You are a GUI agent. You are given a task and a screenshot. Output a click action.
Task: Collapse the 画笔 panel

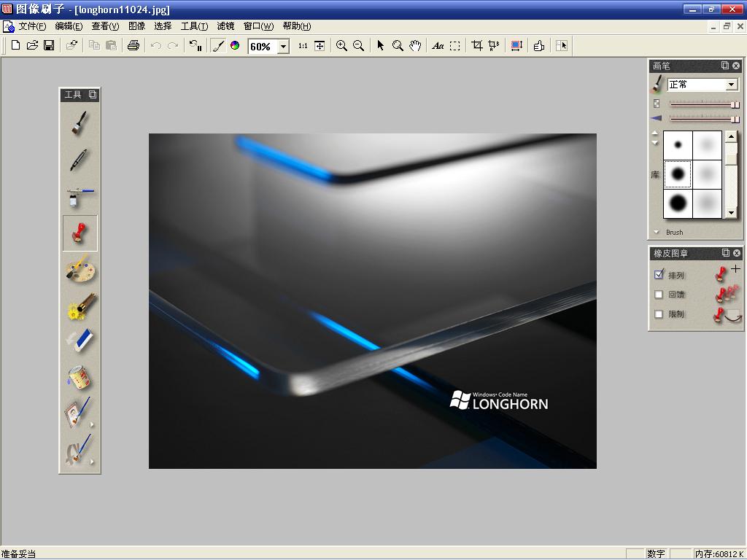[725, 66]
